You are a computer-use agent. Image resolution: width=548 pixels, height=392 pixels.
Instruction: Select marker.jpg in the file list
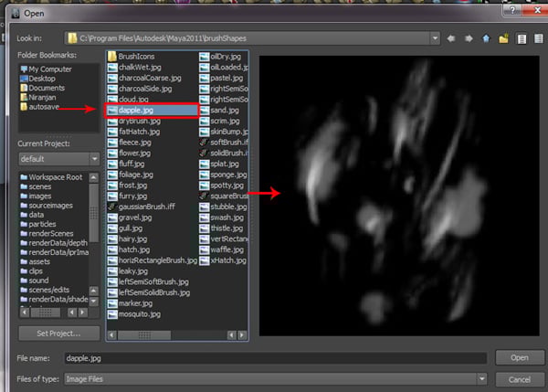point(130,303)
